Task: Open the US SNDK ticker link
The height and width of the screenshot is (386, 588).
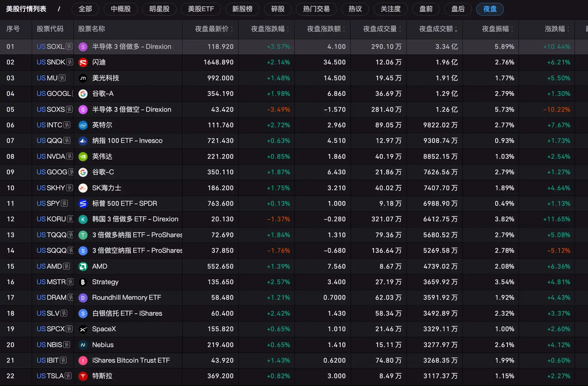Action: [51, 62]
